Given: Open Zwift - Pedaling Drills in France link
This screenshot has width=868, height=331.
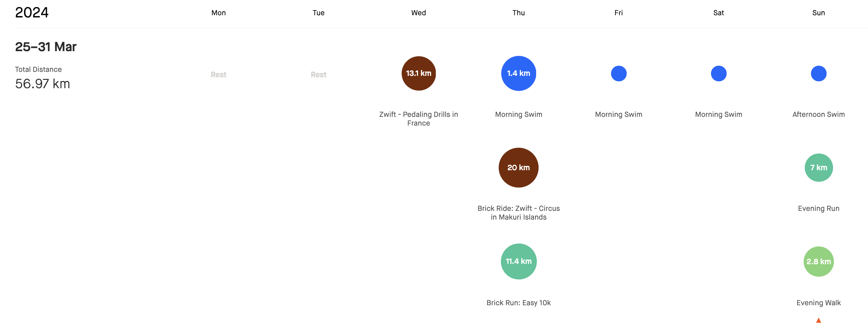Looking at the screenshot, I should coord(418,119).
